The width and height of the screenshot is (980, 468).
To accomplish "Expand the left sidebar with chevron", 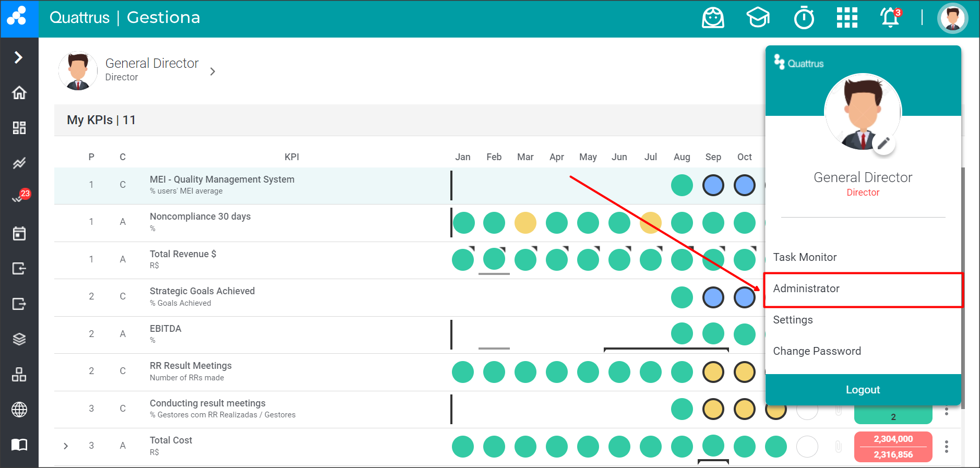I will [19, 57].
